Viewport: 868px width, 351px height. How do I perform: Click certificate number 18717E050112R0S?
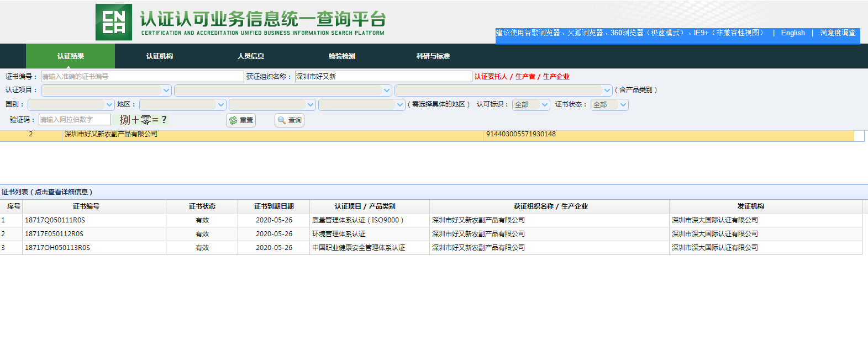(x=54, y=234)
